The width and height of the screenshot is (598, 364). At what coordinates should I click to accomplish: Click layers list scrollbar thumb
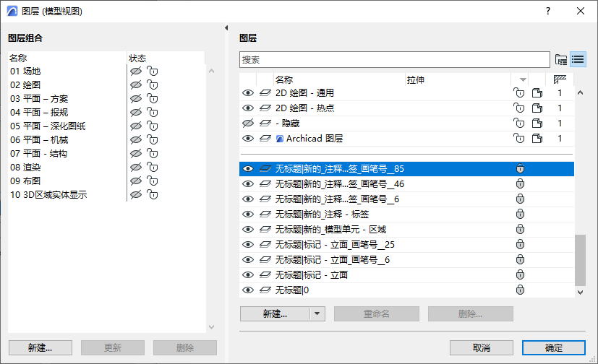(x=580, y=260)
